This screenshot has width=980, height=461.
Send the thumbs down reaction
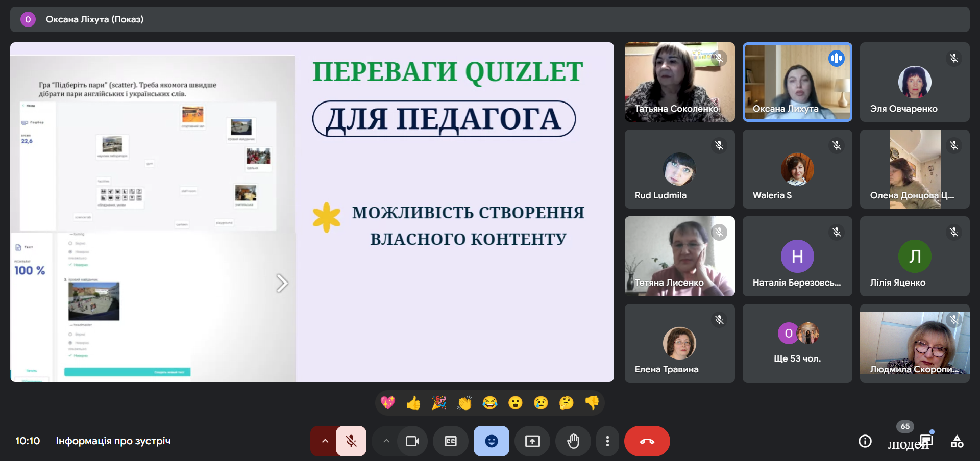pyautogui.click(x=592, y=403)
